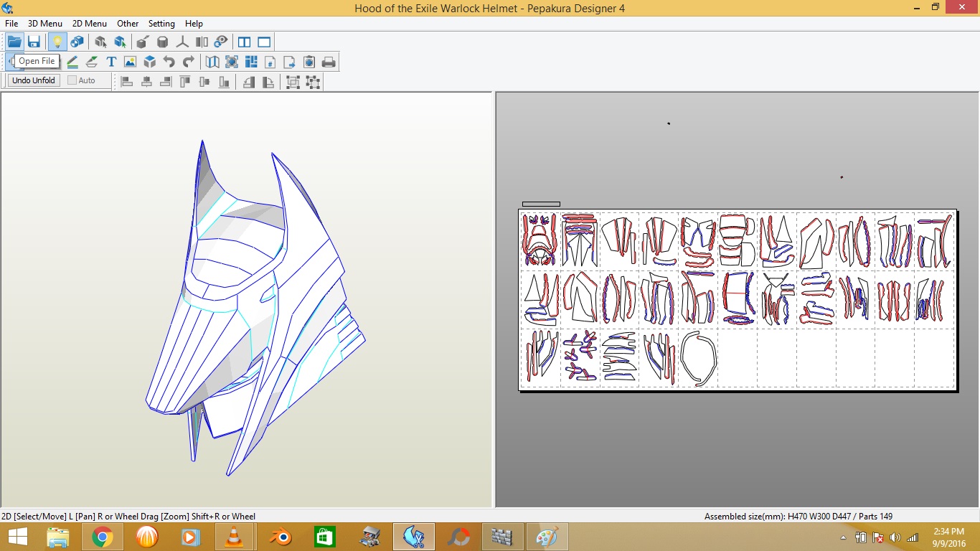Open VLC media player from the taskbar
This screenshot has height=551, width=980.
(x=235, y=537)
